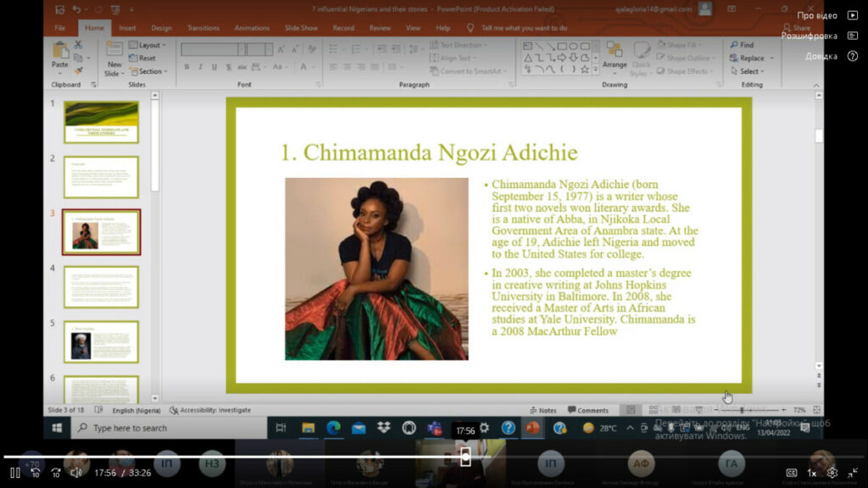This screenshot has width=868, height=488.
Task: Insert a New Slide
Action: [x=114, y=59]
